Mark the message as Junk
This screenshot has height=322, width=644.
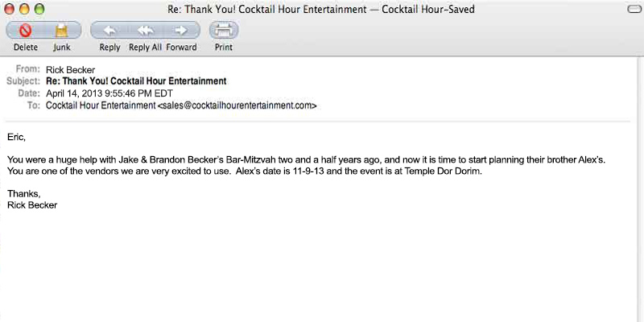pyautogui.click(x=62, y=31)
